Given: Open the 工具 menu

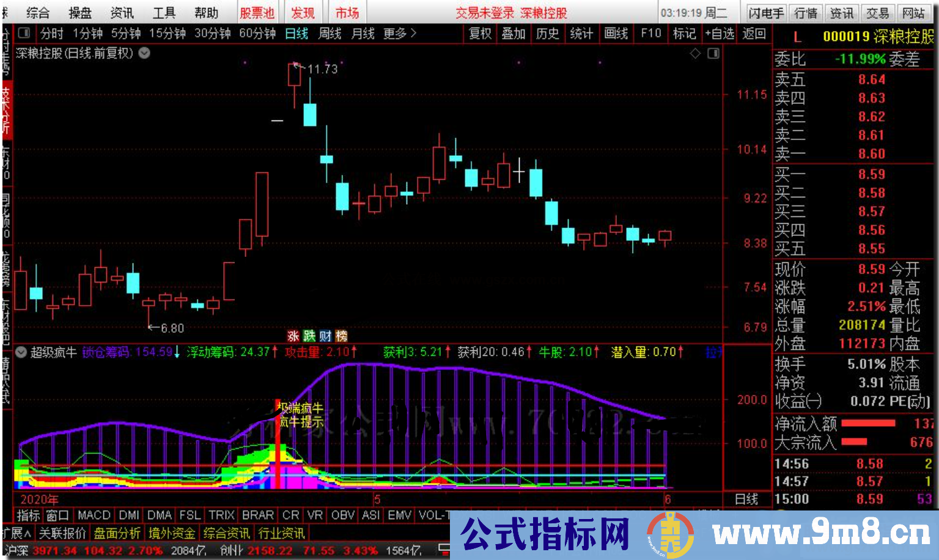Looking at the screenshot, I should 163,12.
